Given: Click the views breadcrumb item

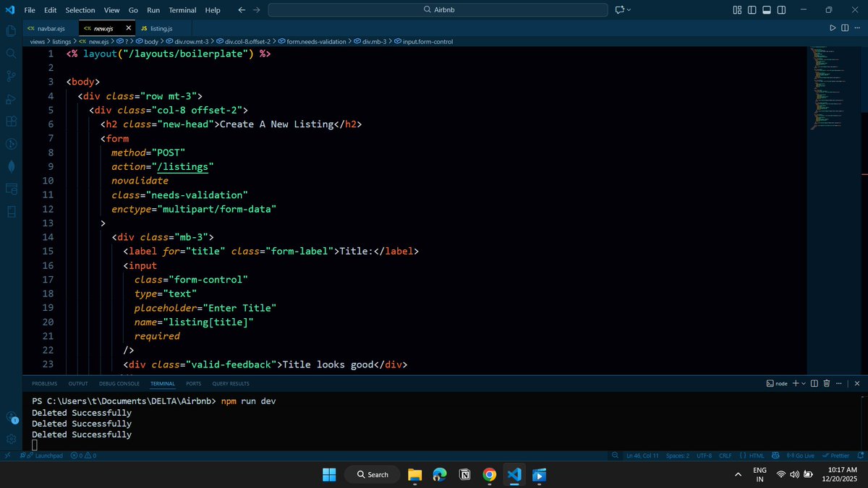Looking at the screenshot, I should tap(37, 41).
